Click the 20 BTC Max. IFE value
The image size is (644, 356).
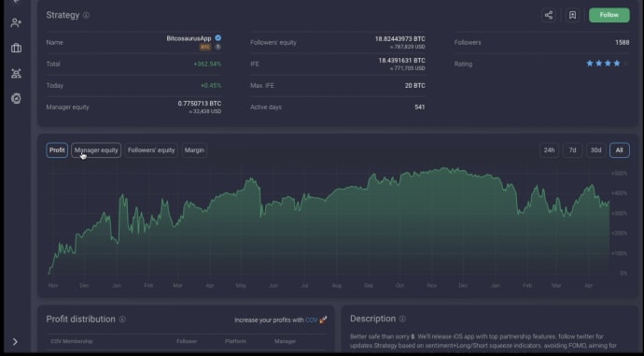pyautogui.click(x=414, y=86)
